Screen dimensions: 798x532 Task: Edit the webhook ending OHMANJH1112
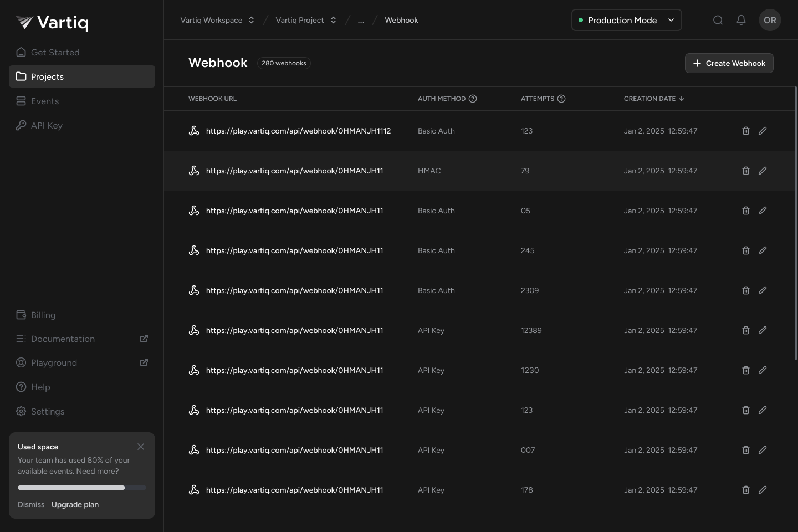(763, 131)
